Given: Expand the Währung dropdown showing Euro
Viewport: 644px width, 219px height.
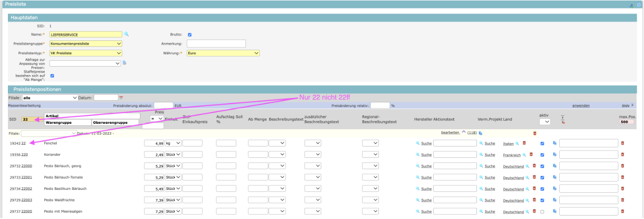Looking at the screenshot, I should tap(223, 53).
